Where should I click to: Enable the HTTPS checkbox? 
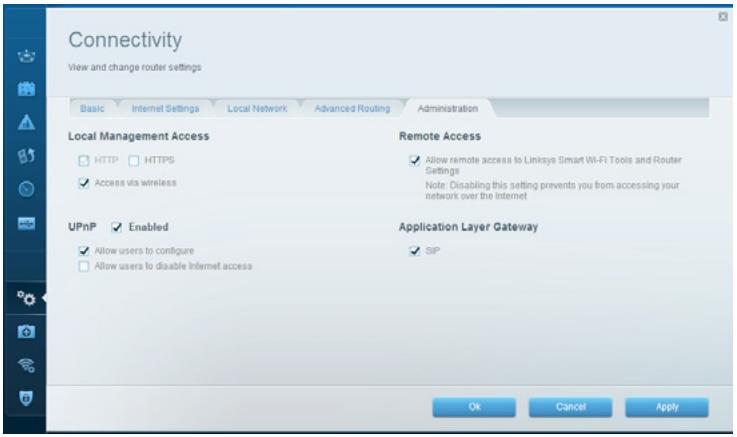pyautogui.click(x=134, y=161)
